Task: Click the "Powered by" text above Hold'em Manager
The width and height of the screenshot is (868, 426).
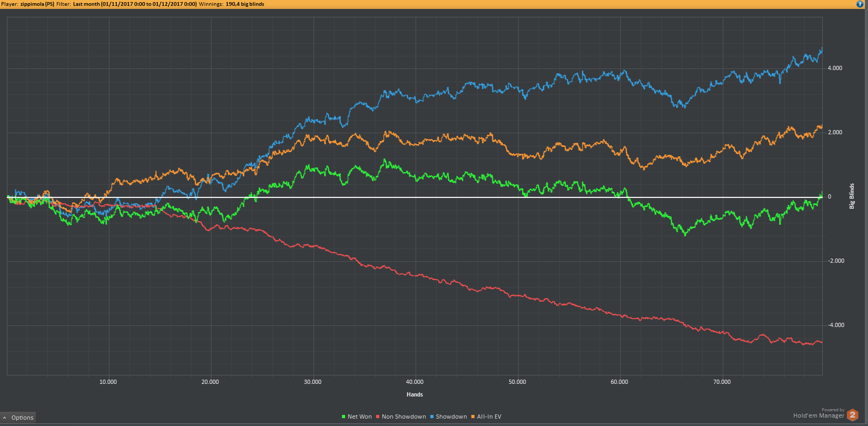Action: click(833, 410)
